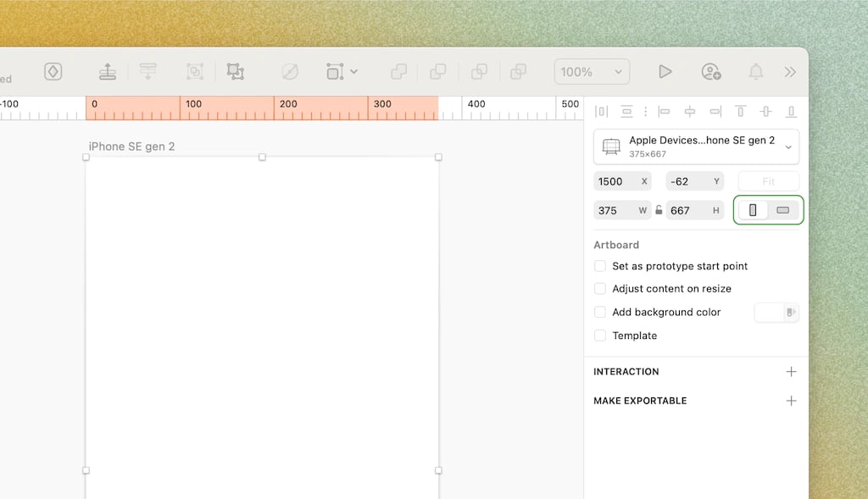The image size is (868, 499).
Task: Select the iPhone SE gen 2 artboard title
Action: (x=131, y=147)
